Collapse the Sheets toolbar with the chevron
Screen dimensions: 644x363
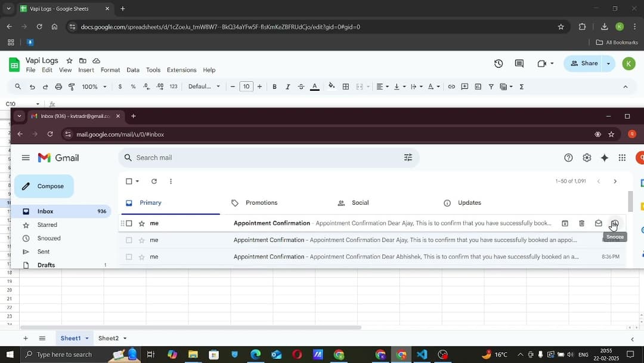coord(626,87)
